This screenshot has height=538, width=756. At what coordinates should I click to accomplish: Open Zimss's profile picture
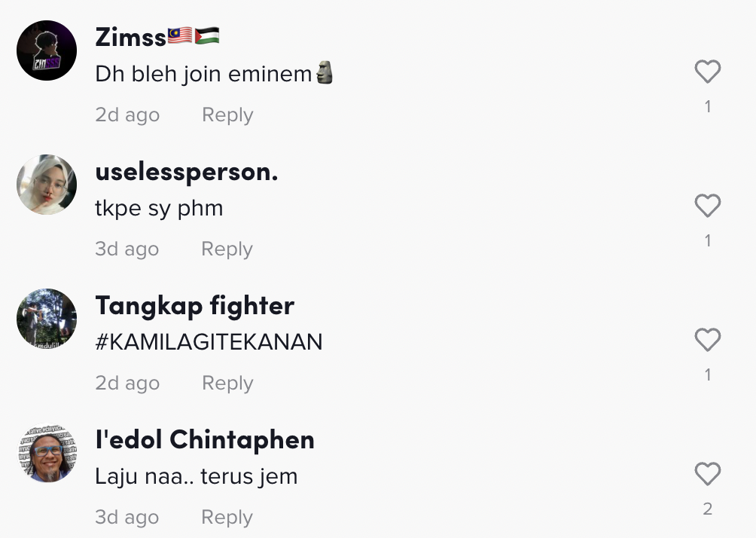47,50
